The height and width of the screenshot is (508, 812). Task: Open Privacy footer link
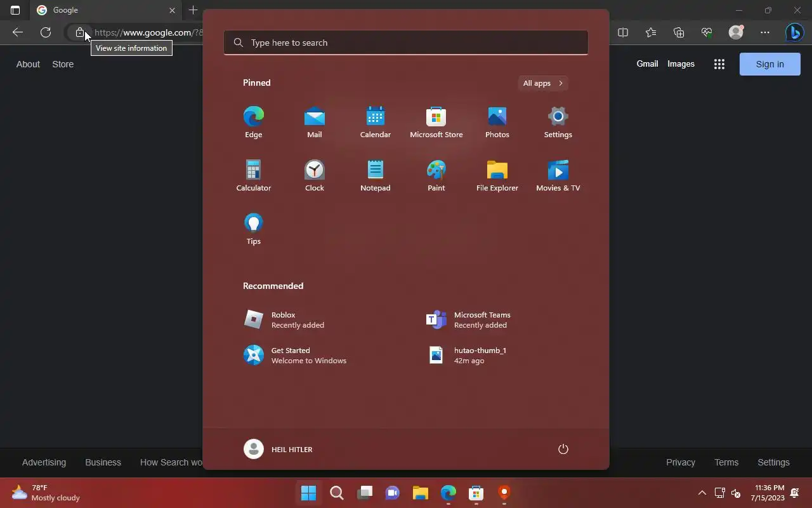click(681, 462)
